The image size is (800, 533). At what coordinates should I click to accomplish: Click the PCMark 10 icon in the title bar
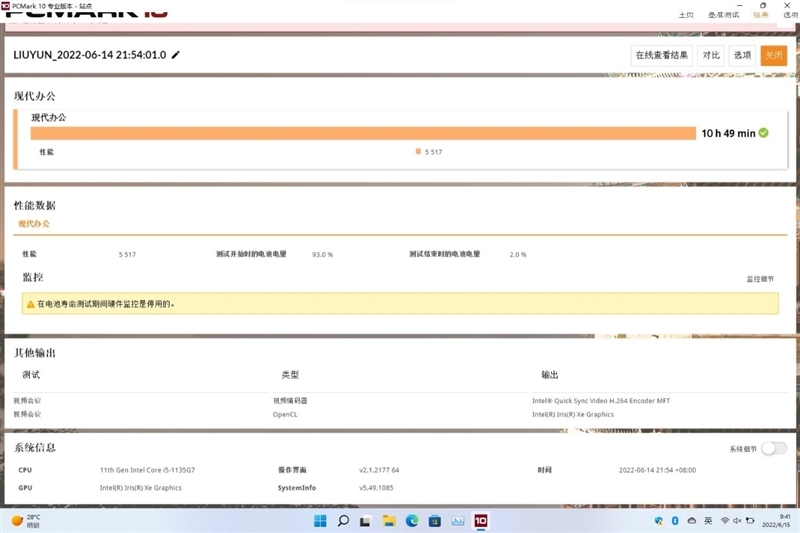pos(6,6)
